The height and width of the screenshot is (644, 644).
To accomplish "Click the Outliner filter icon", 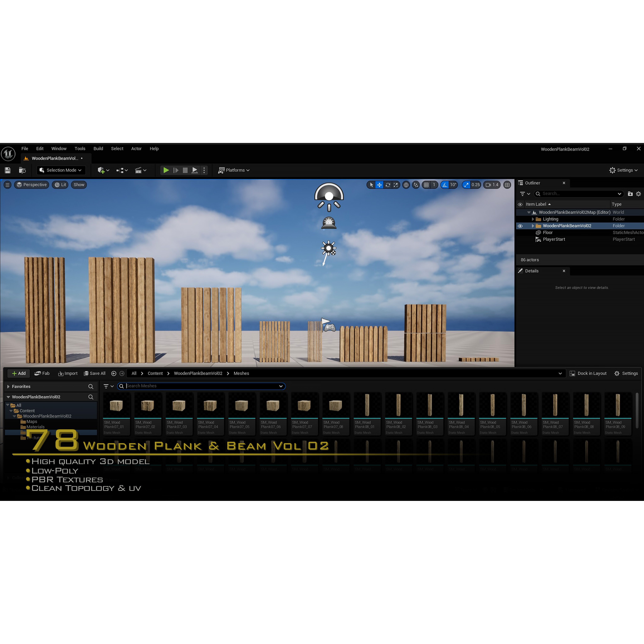I will (525, 194).
